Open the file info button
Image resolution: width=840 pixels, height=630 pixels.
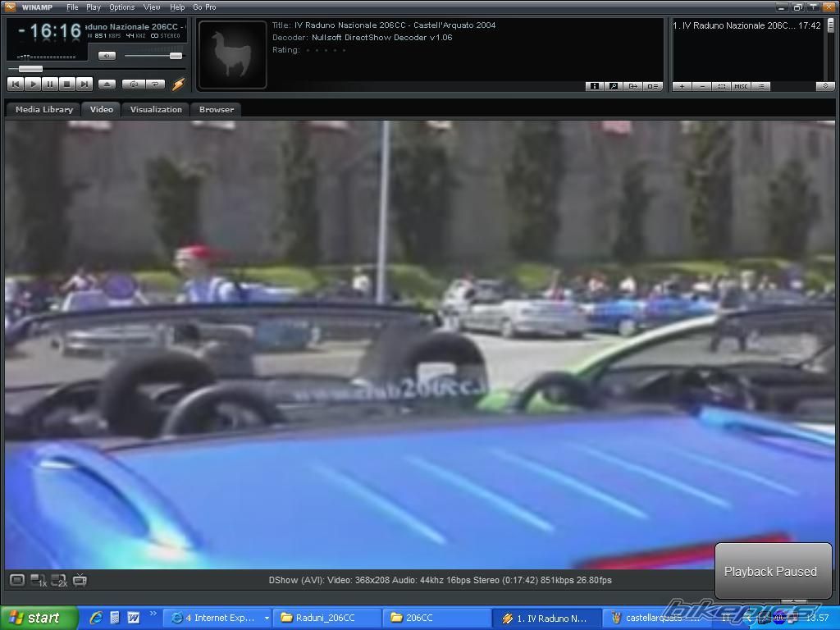(x=594, y=86)
